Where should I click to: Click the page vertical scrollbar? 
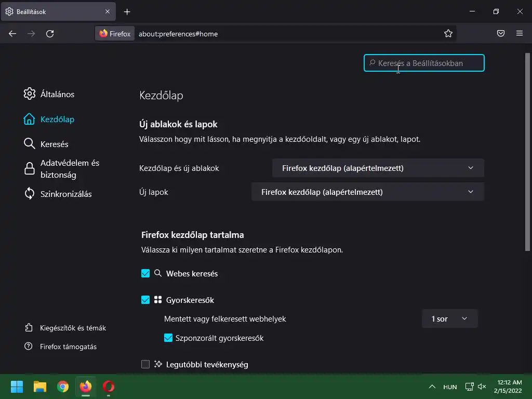[x=527, y=152]
